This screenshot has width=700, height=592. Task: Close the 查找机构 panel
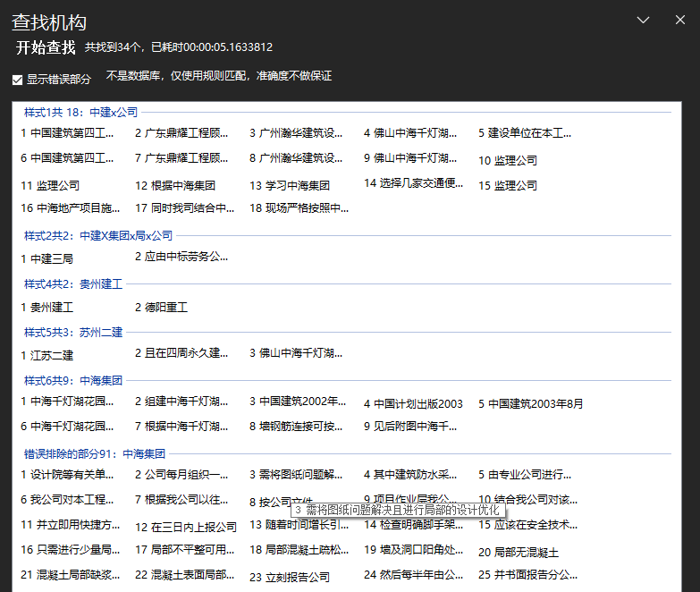677,20
